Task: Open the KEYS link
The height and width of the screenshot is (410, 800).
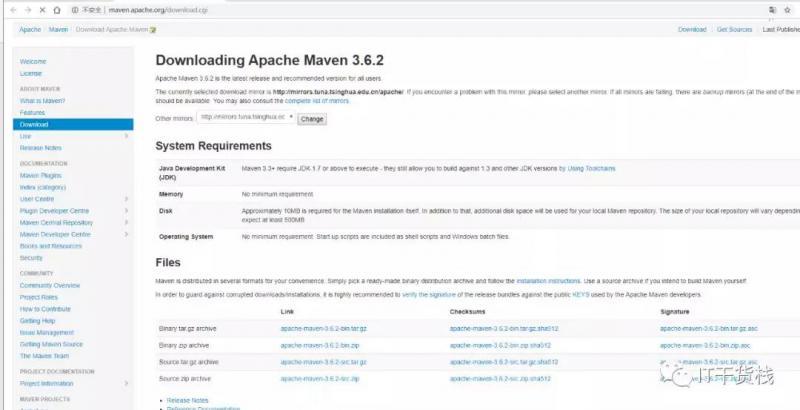Action: [x=581, y=295]
